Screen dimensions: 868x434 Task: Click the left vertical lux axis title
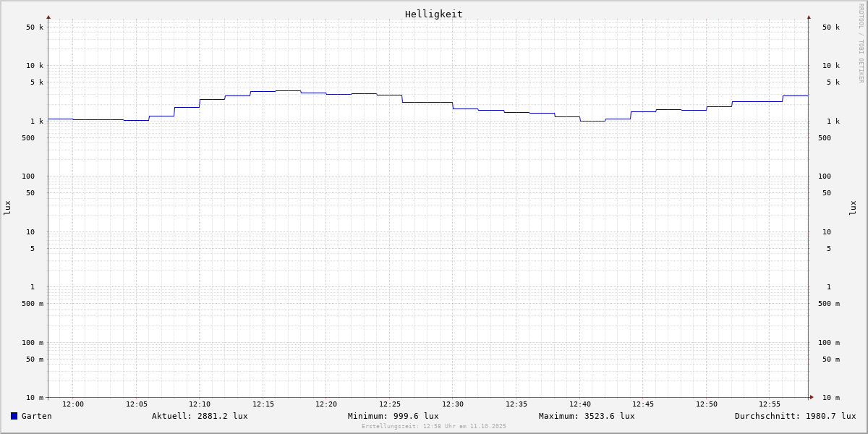point(7,208)
